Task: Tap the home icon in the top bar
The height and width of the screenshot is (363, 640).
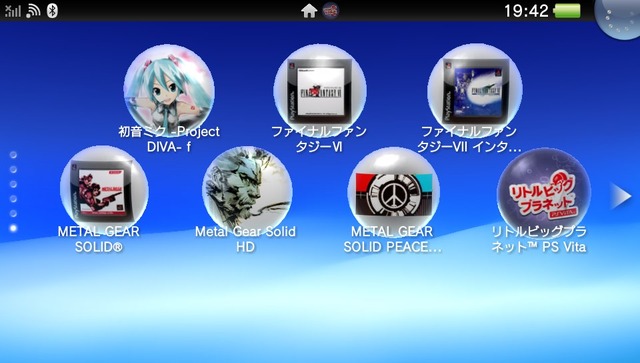Action: pyautogui.click(x=309, y=11)
